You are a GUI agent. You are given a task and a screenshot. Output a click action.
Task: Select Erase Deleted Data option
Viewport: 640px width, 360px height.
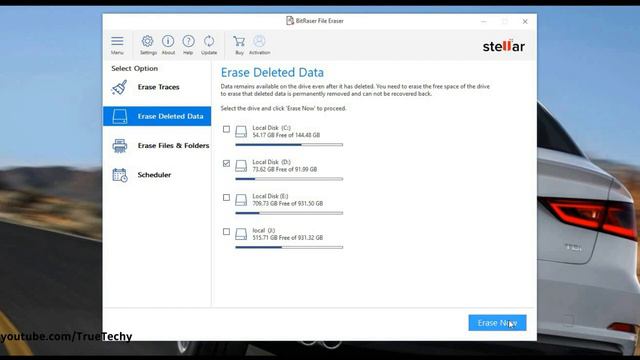[x=157, y=116]
